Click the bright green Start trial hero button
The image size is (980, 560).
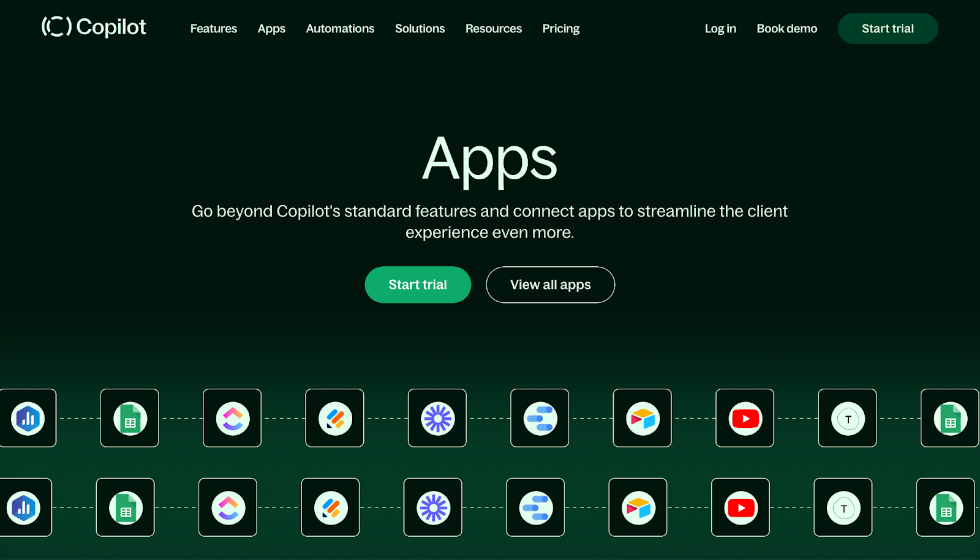click(x=418, y=285)
